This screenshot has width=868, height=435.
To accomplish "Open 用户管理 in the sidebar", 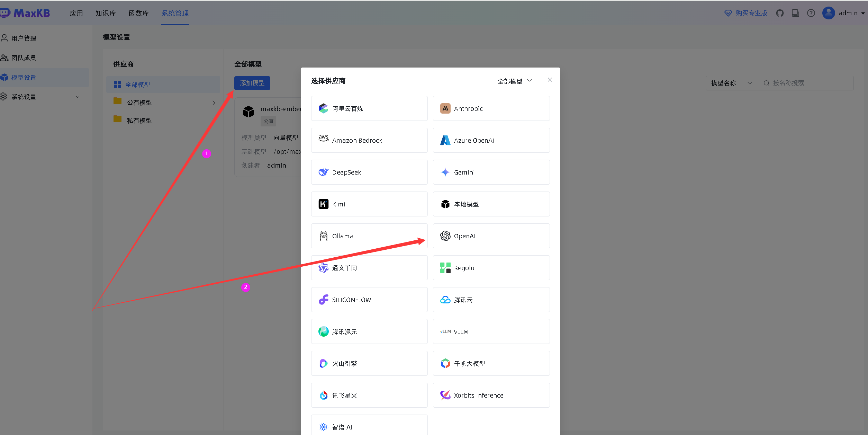I will 24,38.
